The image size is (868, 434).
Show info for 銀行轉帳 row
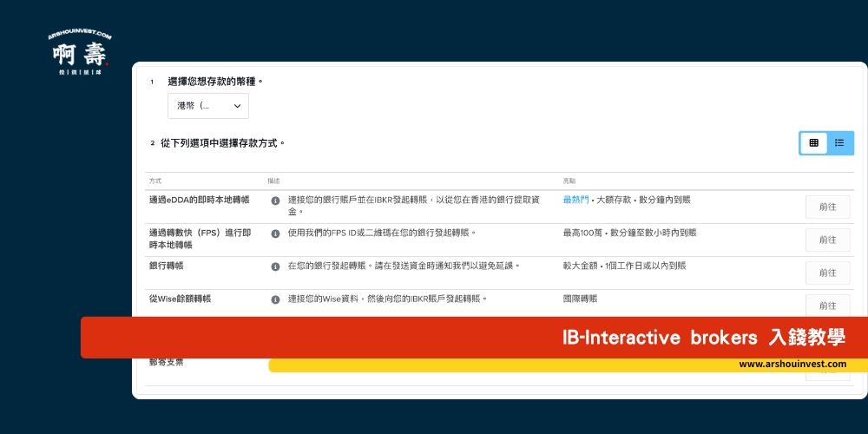coord(275,266)
